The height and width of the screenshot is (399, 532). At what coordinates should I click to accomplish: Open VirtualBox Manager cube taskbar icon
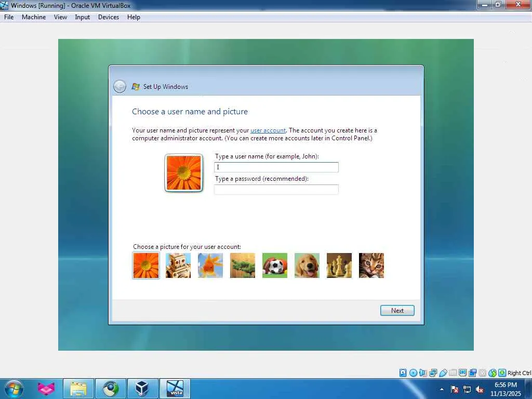click(x=142, y=389)
